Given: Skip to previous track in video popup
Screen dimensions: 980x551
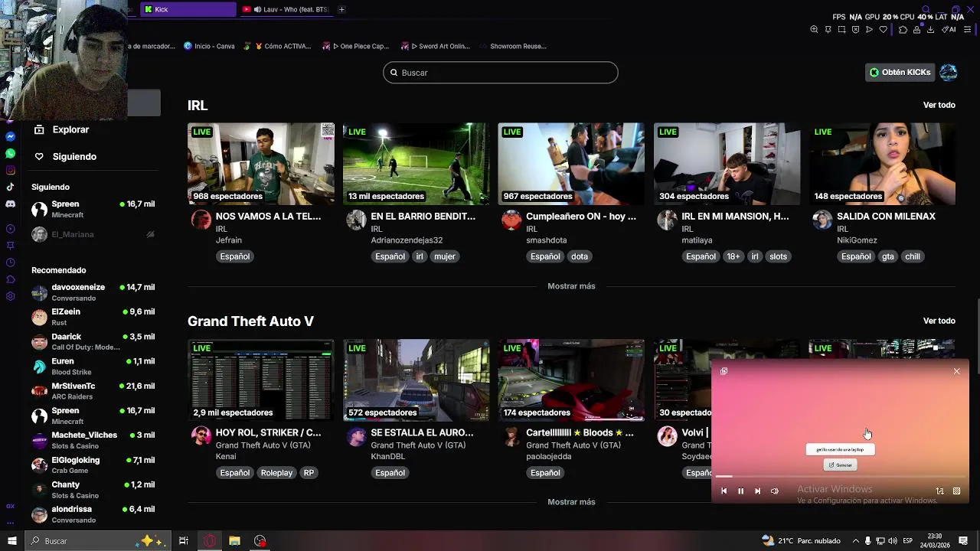Looking at the screenshot, I should (x=724, y=491).
